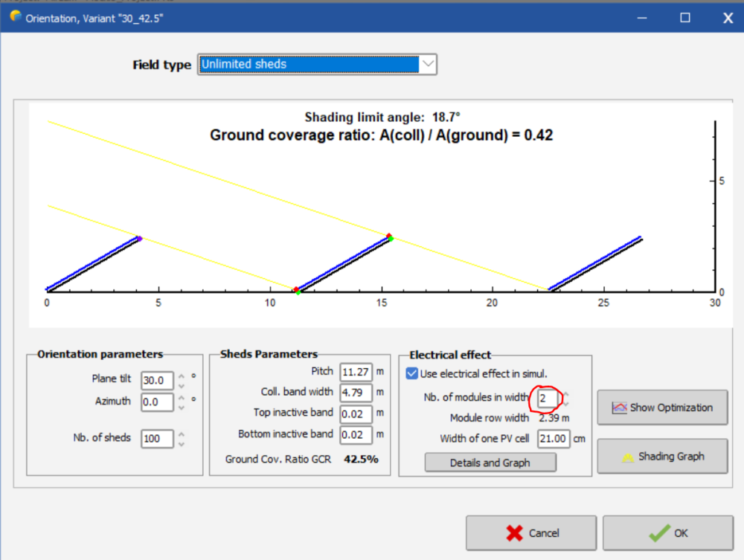Increase Plane tilt with up arrow

(x=182, y=376)
